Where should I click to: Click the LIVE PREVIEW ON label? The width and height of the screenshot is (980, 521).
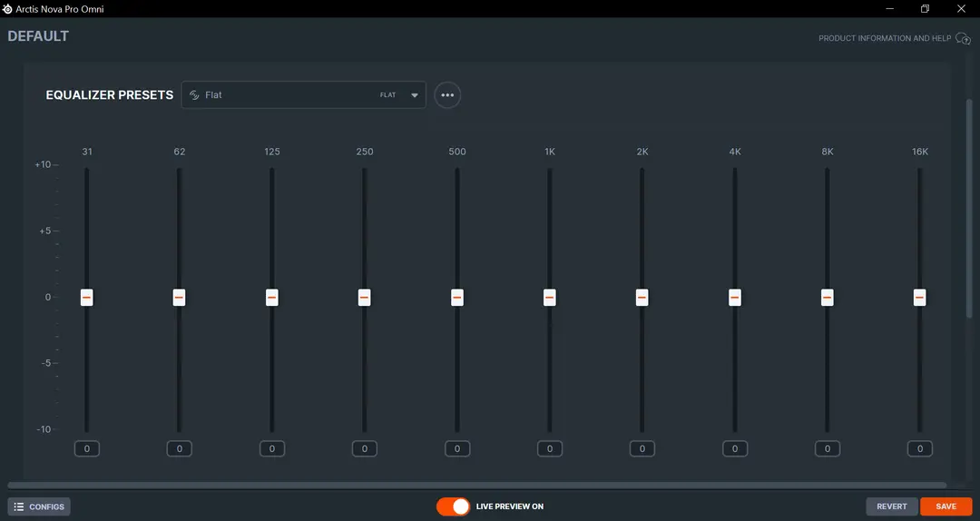pyautogui.click(x=510, y=506)
